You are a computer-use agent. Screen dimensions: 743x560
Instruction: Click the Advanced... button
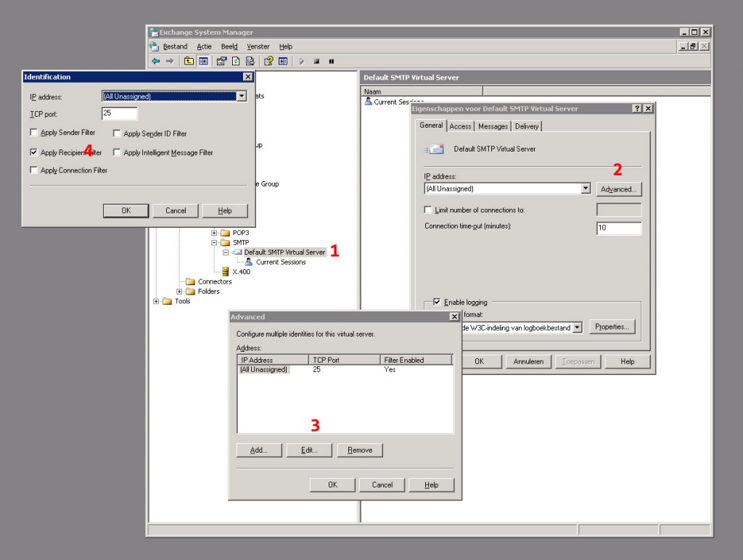619,189
